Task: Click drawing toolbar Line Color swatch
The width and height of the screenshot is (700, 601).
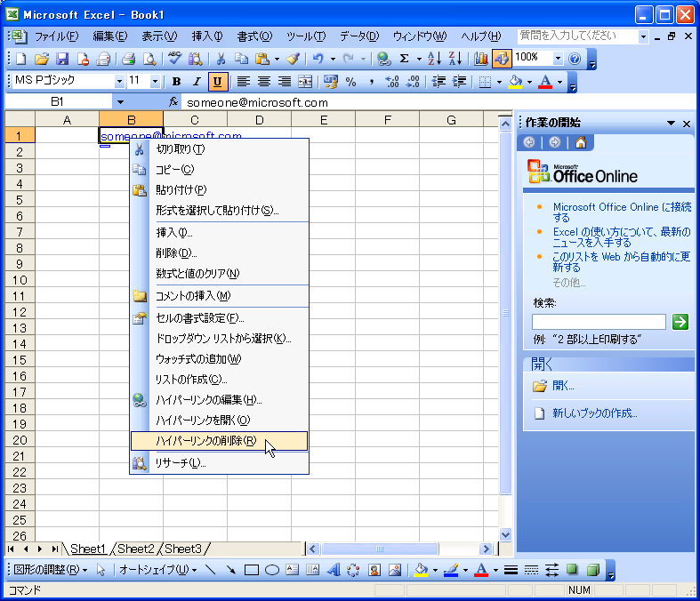Action: (451, 570)
